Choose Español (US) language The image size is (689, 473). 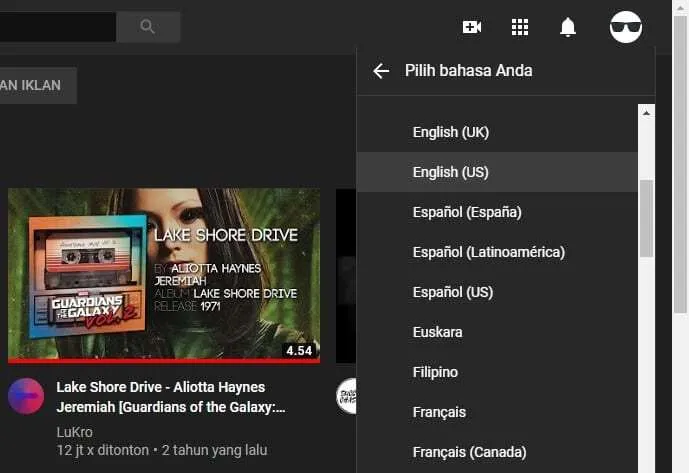coord(497,292)
